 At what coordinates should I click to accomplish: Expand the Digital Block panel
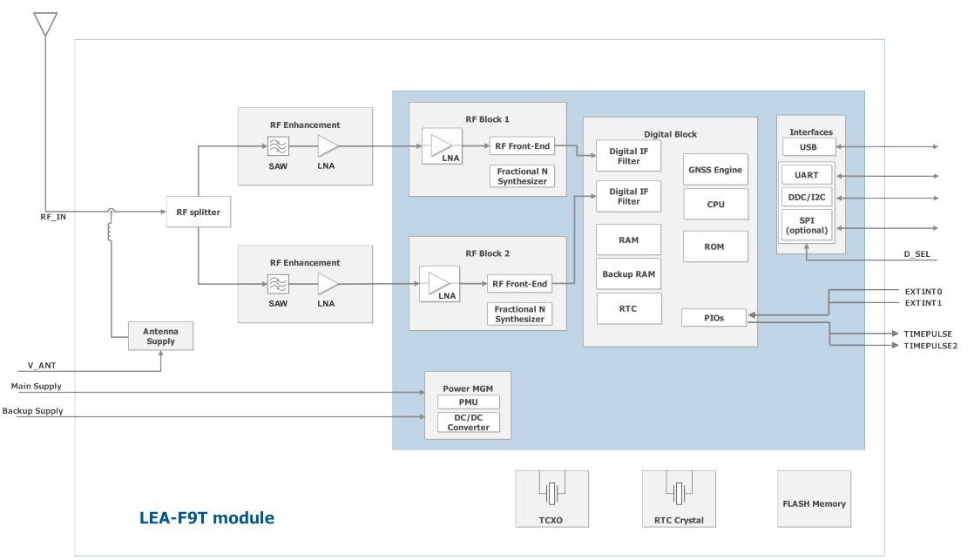tap(671, 133)
